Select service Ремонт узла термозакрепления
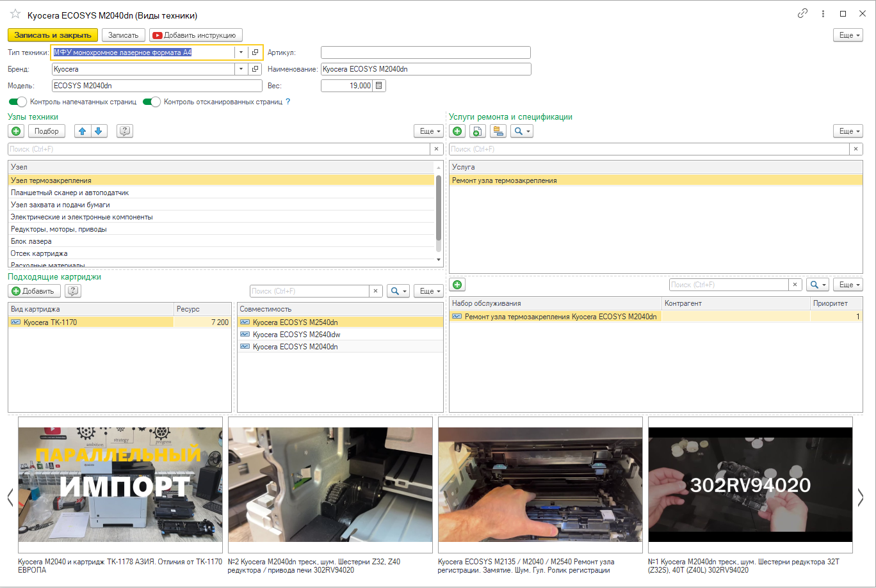 (x=656, y=180)
